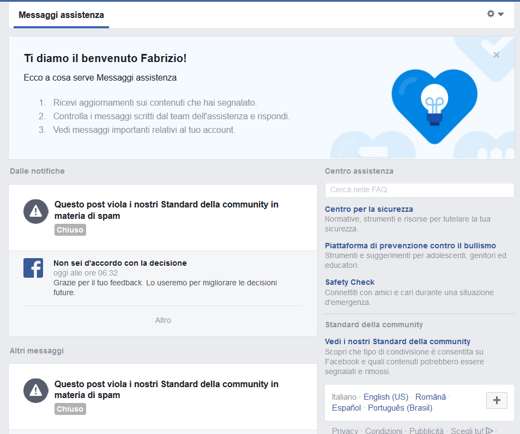Screen dimensions: 520x434
Task: Select Italiano language
Action: click(344, 397)
